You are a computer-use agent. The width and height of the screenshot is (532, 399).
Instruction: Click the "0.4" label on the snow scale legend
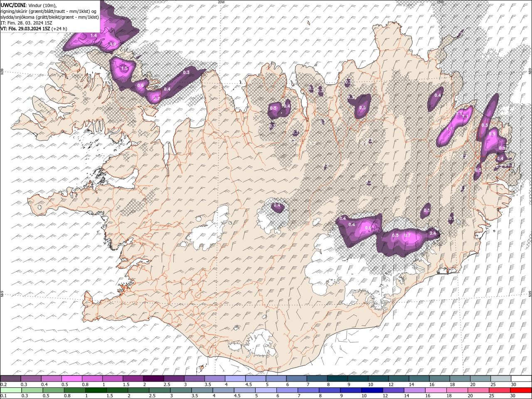click(x=44, y=384)
